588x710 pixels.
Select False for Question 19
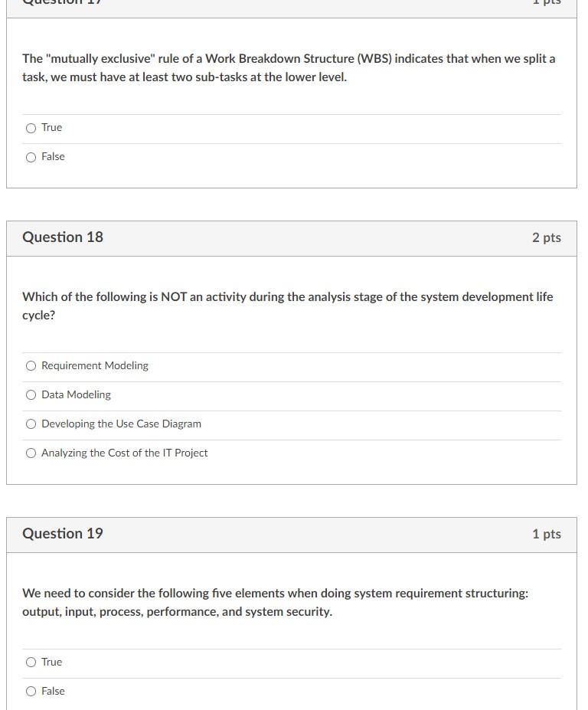pyautogui.click(x=31, y=692)
